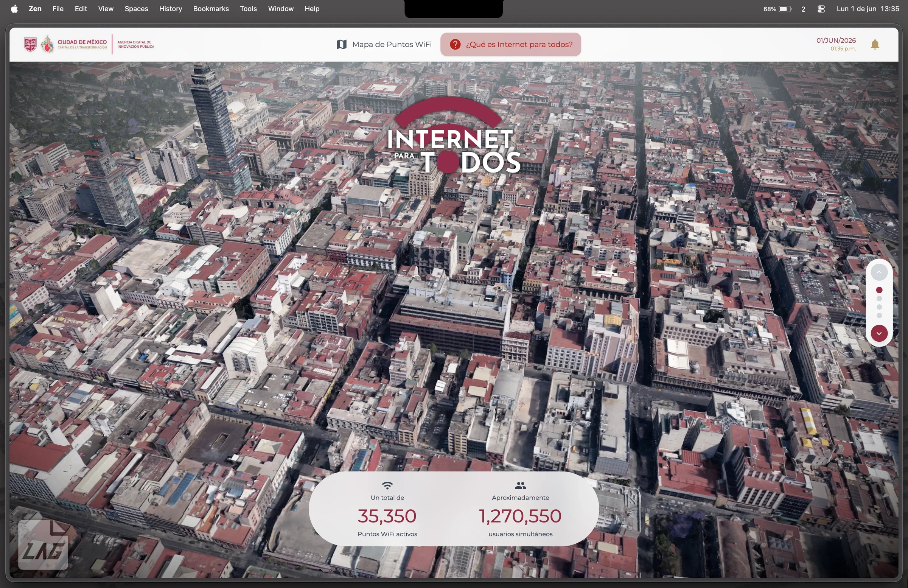Open the Zen application menu
The height and width of the screenshot is (588, 908).
[35, 9]
